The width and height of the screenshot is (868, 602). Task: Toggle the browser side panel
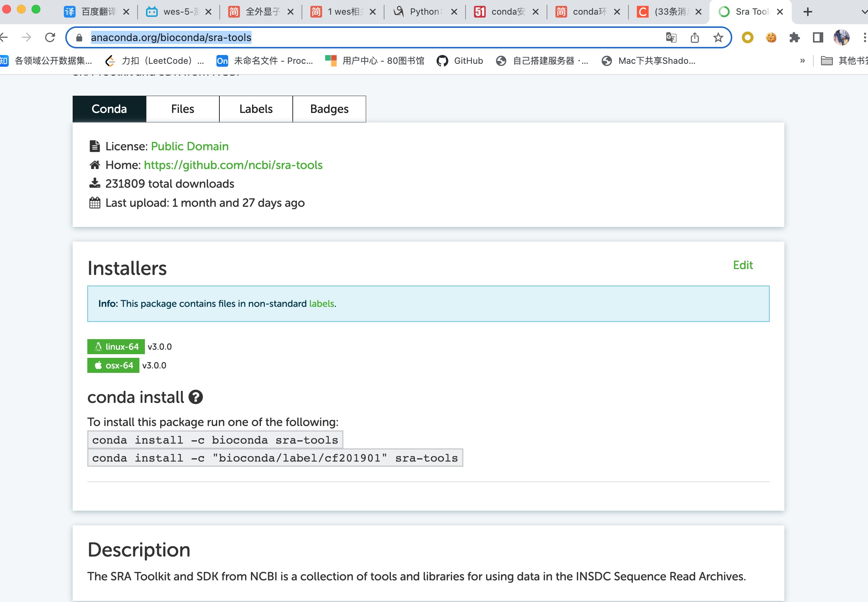[818, 37]
